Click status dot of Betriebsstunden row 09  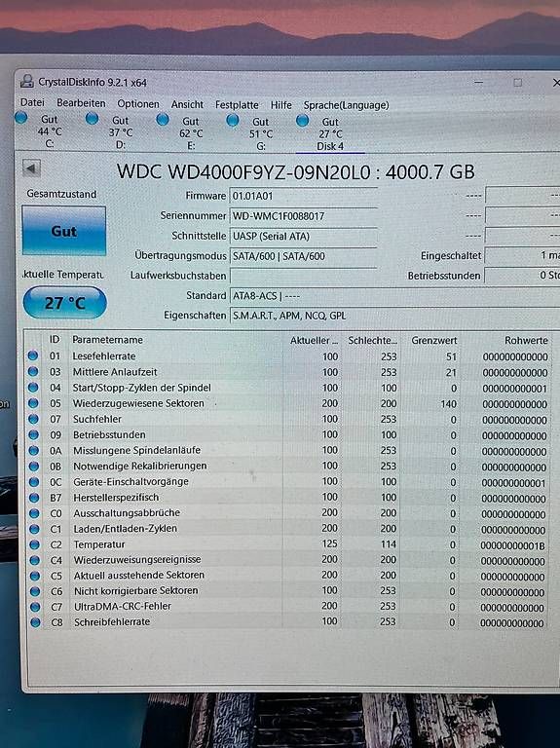point(33,434)
